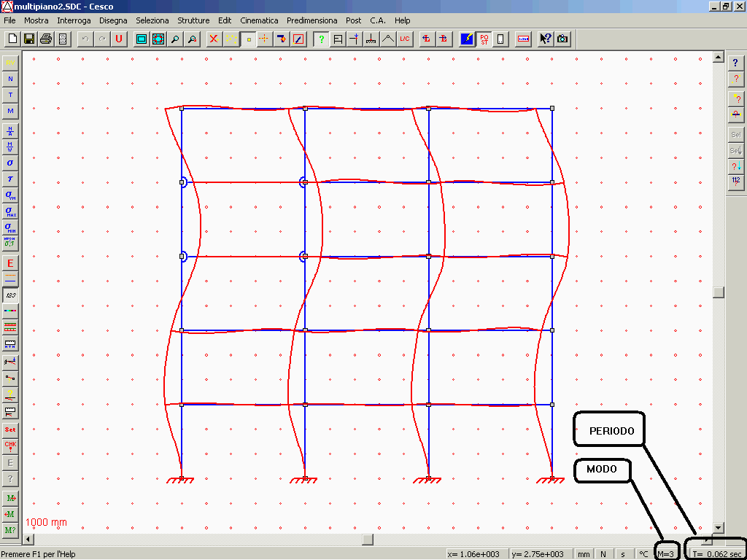Click the vertical scrollbar down arrow
This screenshot has width=747, height=560.
pos(718,527)
